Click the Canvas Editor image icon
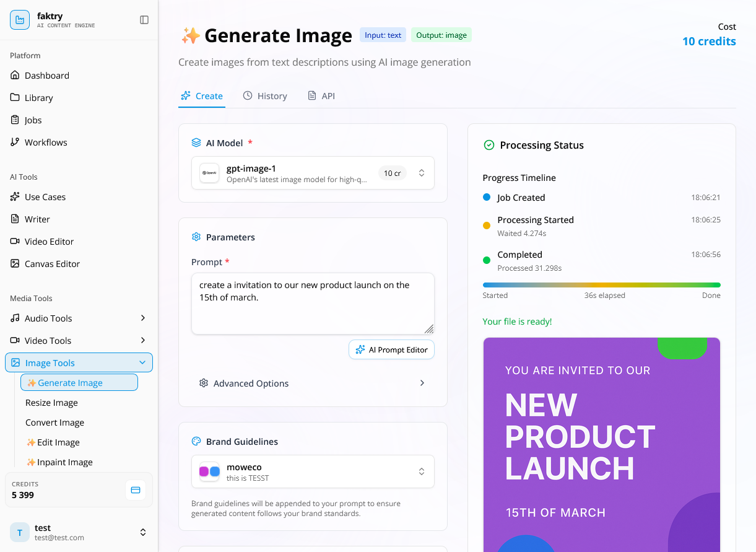This screenshot has width=756, height=552. [x=15, y=263]
